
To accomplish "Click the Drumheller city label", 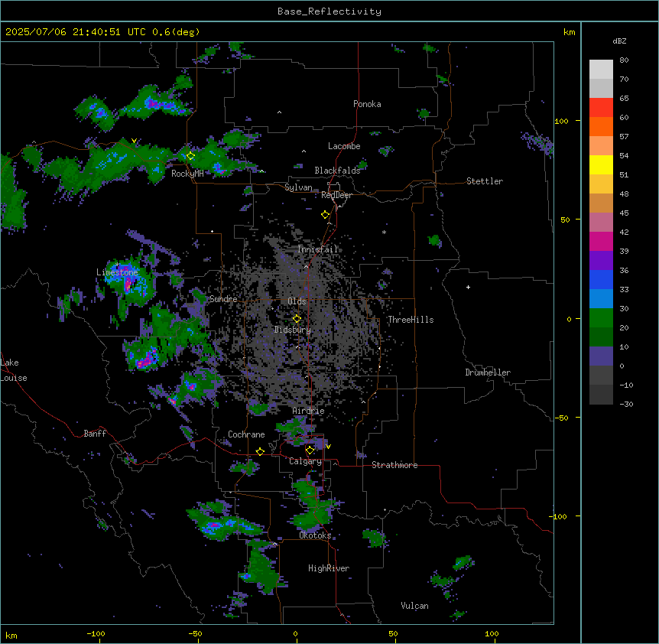I will pos(488,372).
